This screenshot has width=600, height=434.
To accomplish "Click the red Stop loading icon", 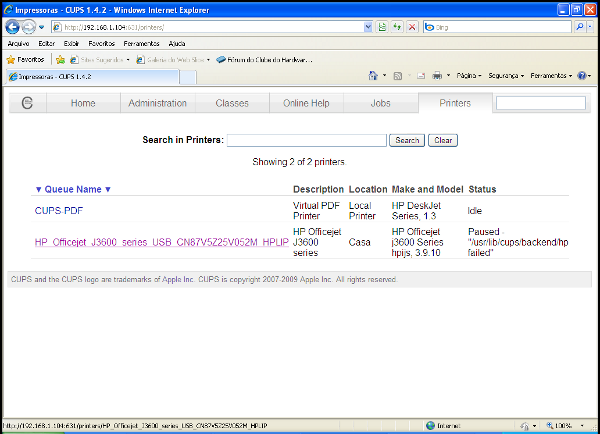I will (412, 27).
